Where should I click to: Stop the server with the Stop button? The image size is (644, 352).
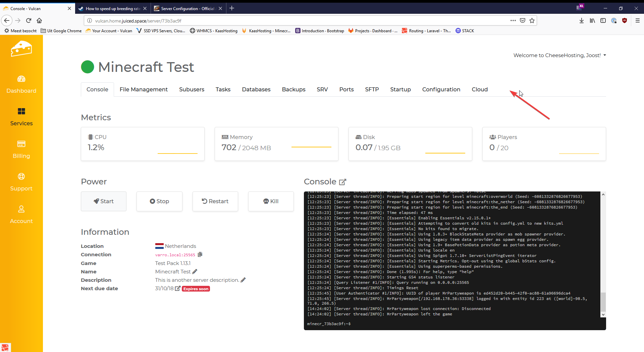(159, 201)
